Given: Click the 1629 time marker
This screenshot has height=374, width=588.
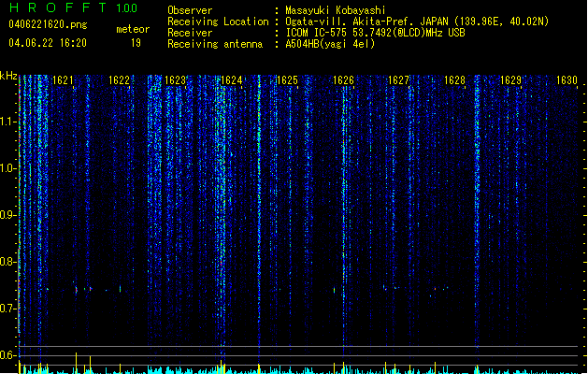Looking at the screenshot, I should point(510,80).
